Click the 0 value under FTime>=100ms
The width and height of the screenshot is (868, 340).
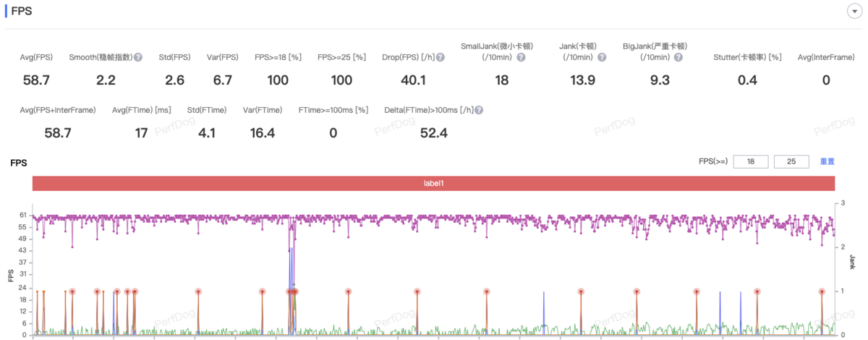333,133
